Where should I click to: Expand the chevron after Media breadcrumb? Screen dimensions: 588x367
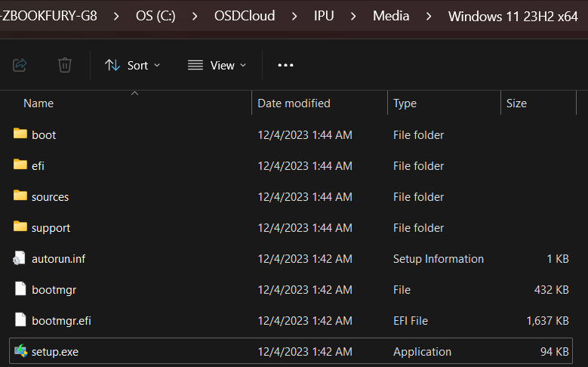pyautogui.click(x=429, y=16)
